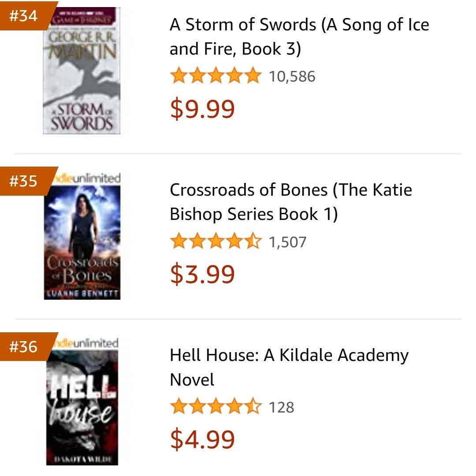Select the $3.99 price
The width and height of the screenshot is (476, 476).
tap(202, 274)
